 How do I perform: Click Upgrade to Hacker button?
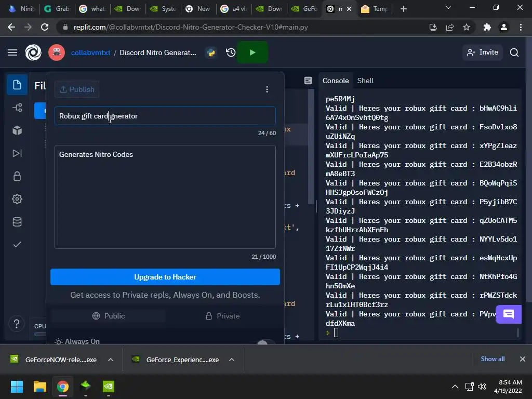click(x=165, y=277)
